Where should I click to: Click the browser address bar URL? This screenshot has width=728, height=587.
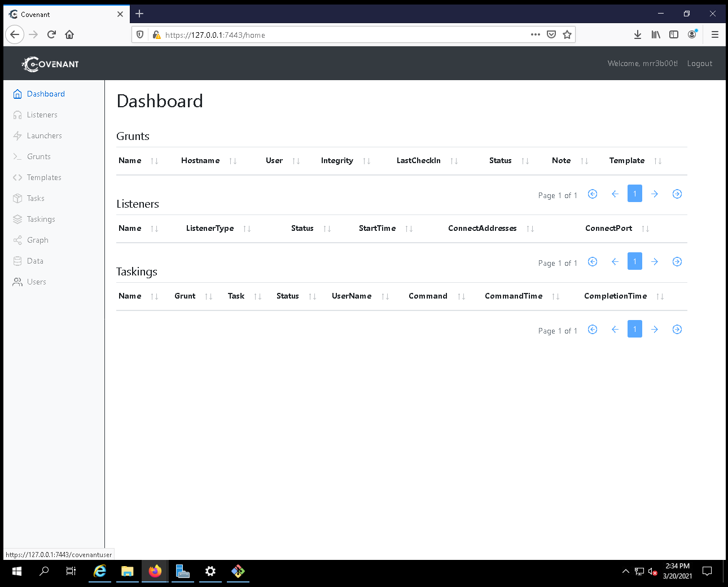(215, 35)
